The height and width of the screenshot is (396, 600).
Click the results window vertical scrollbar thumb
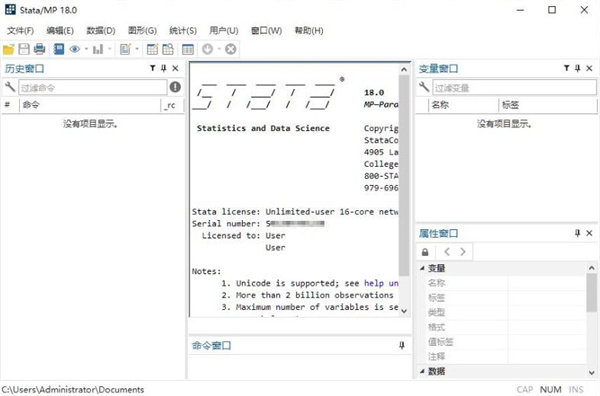404,175
